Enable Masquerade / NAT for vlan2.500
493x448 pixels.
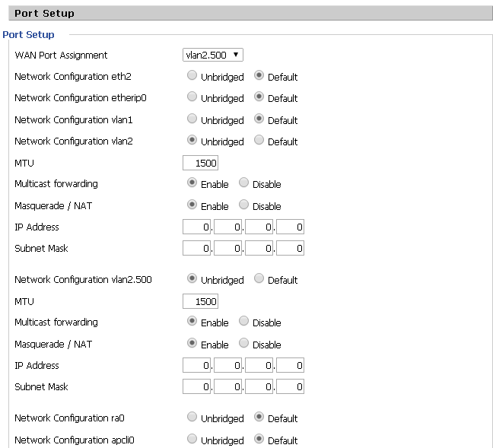click(x=192, y=343)
